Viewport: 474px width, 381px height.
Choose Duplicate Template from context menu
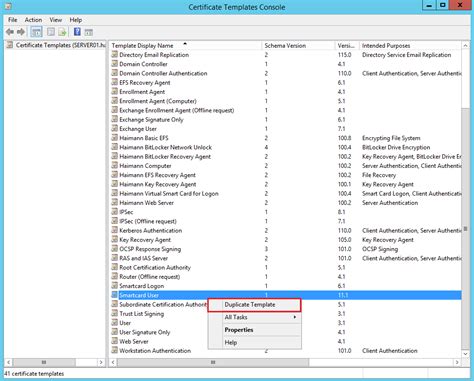point(254,305)
